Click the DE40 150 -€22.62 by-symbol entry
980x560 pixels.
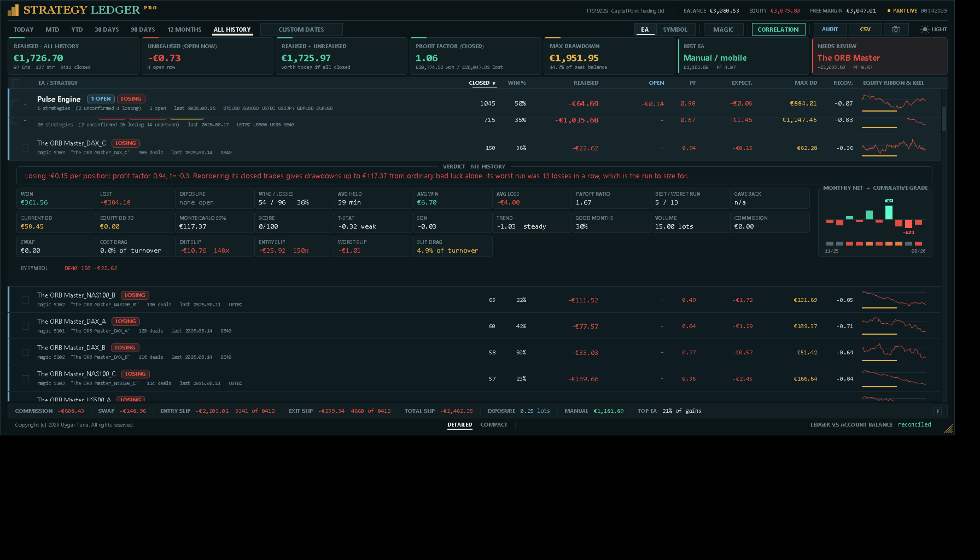pyautogui.click(x=91, y=269)
